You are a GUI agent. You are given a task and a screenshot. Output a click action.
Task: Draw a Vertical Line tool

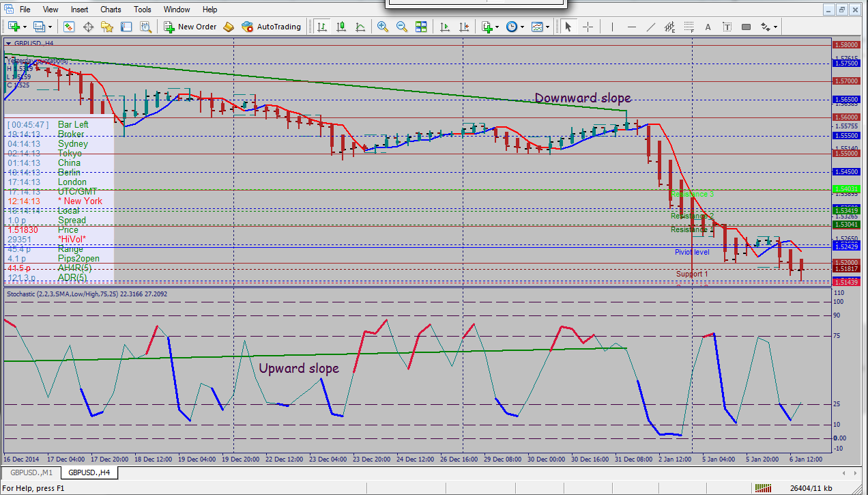tap(612, 27)
